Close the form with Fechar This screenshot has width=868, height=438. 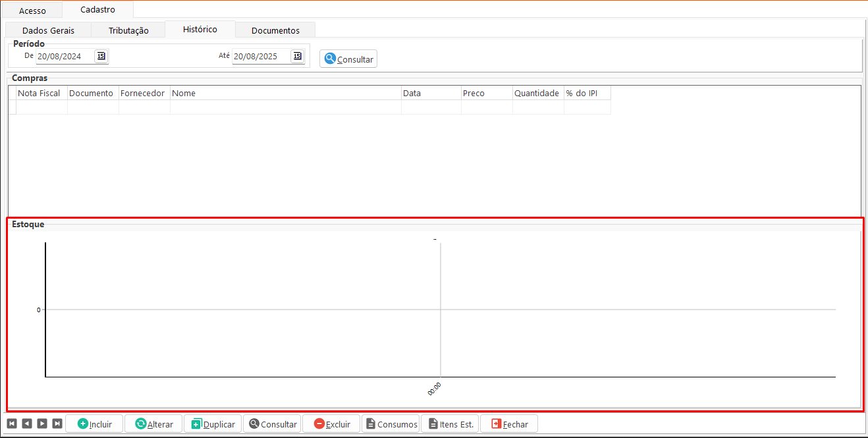coord(509,424)
